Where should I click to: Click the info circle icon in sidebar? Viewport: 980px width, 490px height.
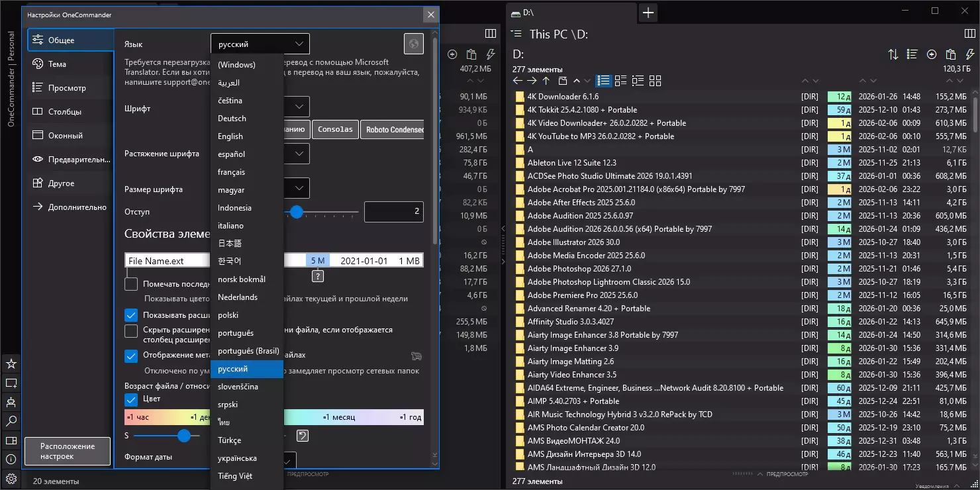[x=11, y=459]
